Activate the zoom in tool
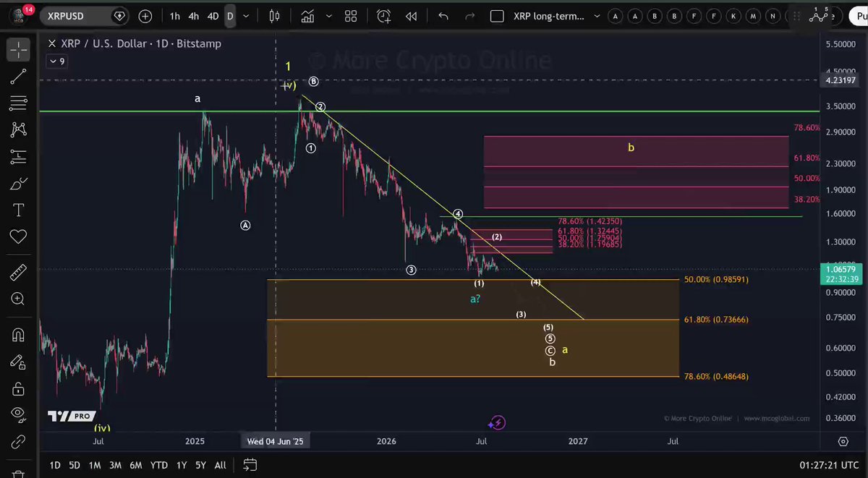The width and height of the screenshot is (868, 478). (x=18, y=299)
